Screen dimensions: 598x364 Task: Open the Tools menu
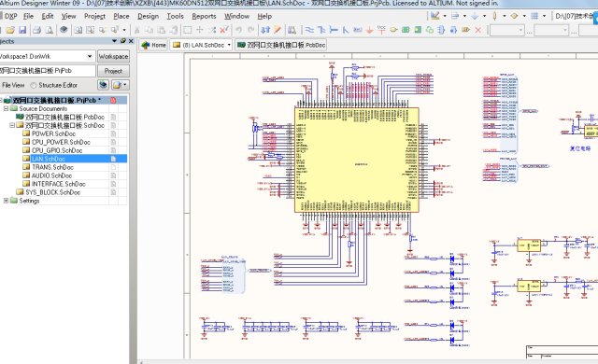pos(175,16)
